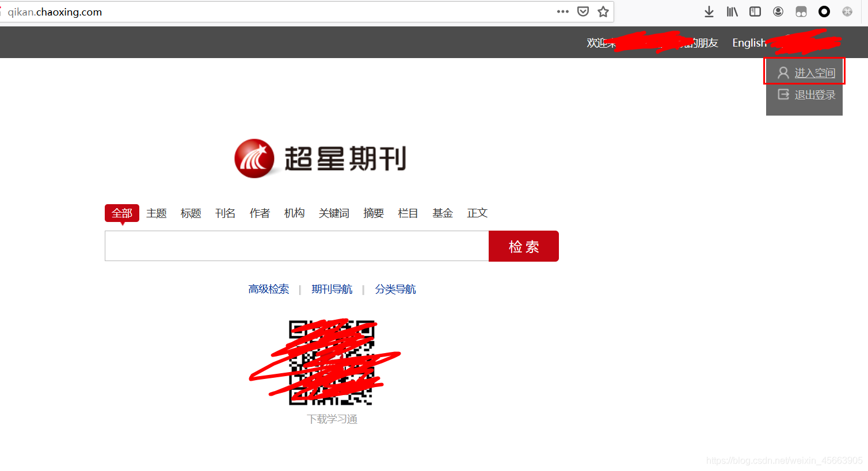The image size is (868, 471).
Task: Choose the 标题 search tab
Action: coord(191,213)
